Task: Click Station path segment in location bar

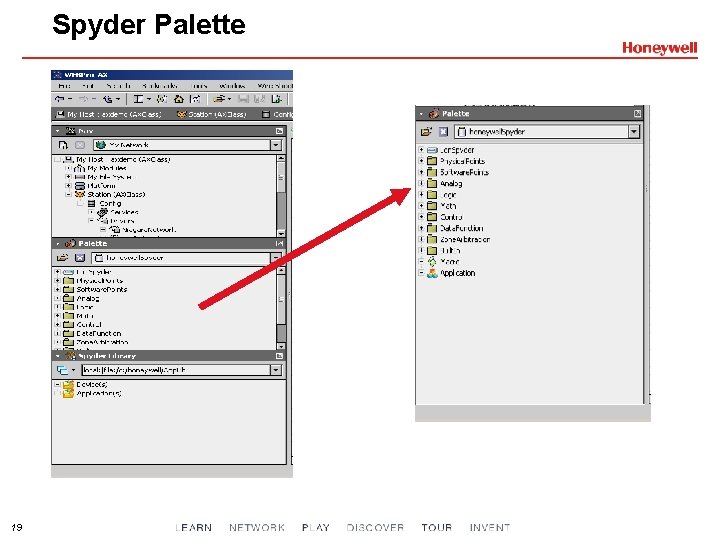Action: point(212,114)
